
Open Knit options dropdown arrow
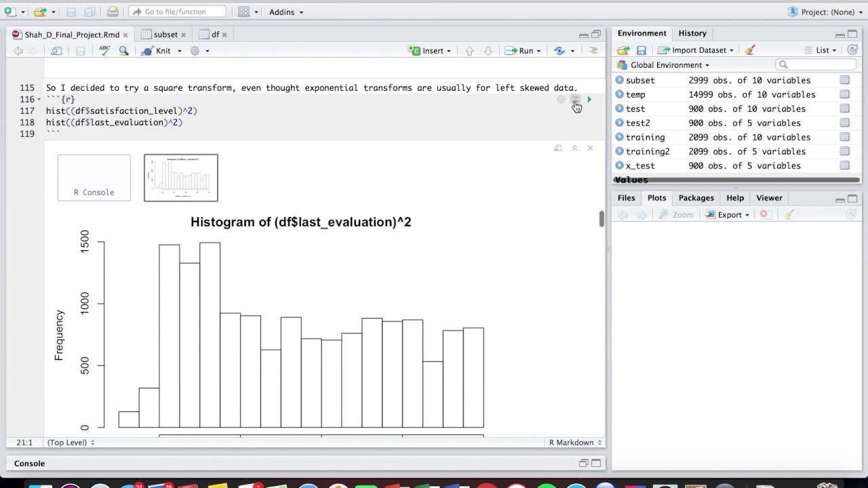[x=180, y=51]
